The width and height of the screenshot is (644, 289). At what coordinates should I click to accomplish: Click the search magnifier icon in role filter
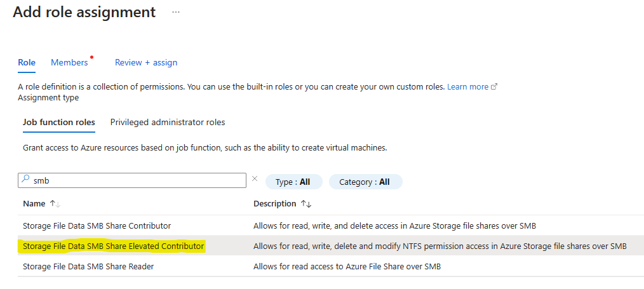click(25, 179)
